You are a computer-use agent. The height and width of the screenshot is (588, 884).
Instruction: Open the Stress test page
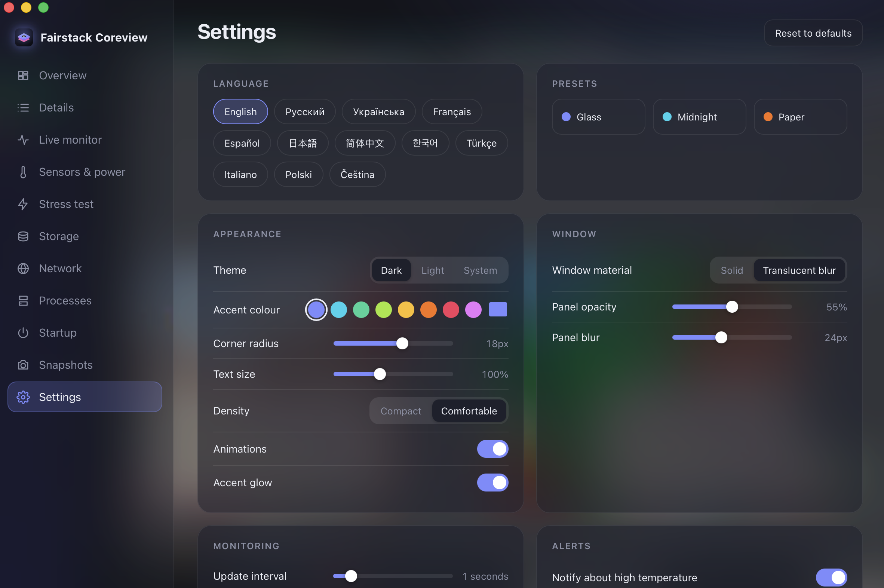tap(85, 204)
